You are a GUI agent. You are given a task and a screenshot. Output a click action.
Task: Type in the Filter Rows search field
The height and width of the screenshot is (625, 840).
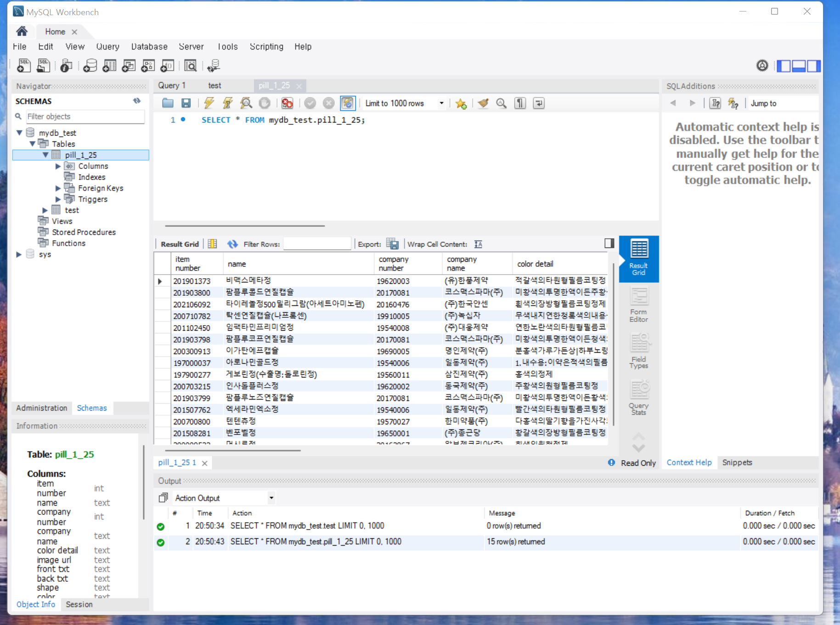317,243
